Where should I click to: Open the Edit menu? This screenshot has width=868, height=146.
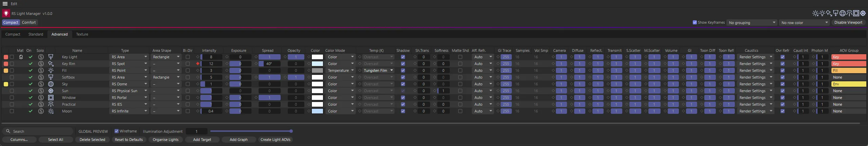[14, 4]
